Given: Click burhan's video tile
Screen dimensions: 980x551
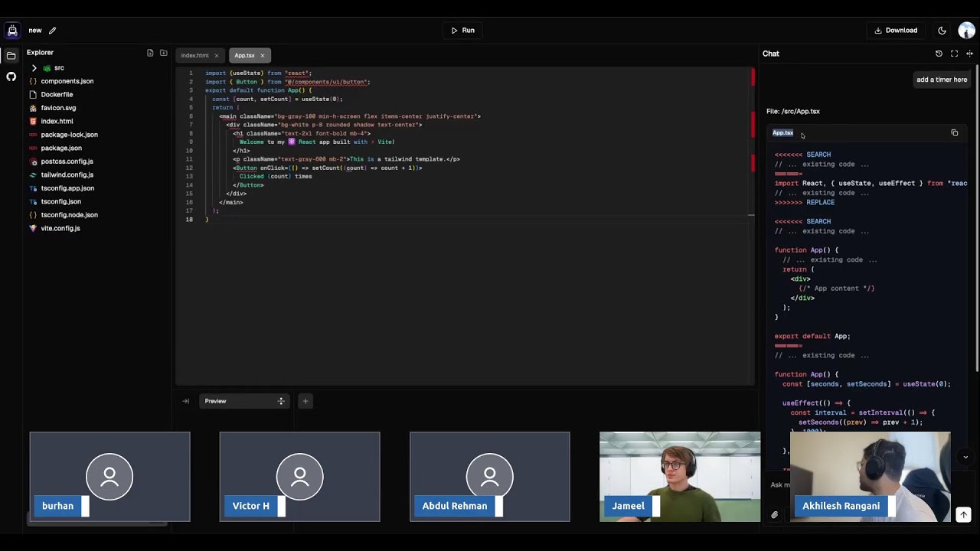Looking at the screenshot, I should click(109, 477).
